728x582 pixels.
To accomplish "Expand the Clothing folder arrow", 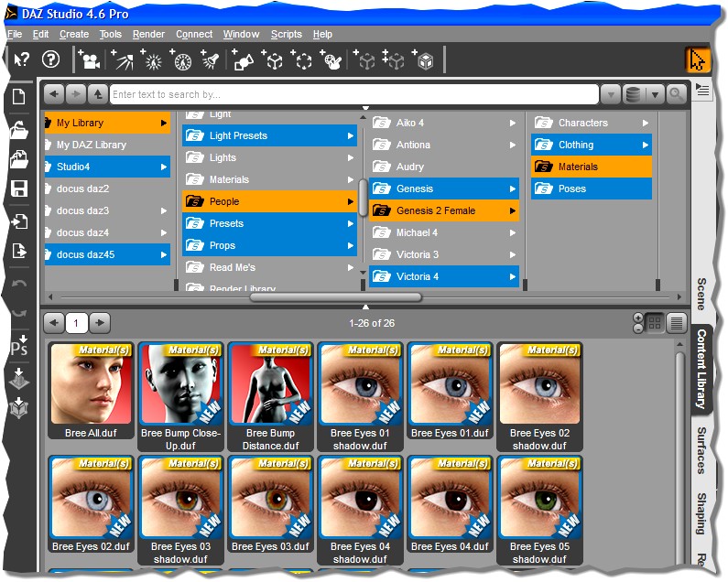I will tap(645, 145).
